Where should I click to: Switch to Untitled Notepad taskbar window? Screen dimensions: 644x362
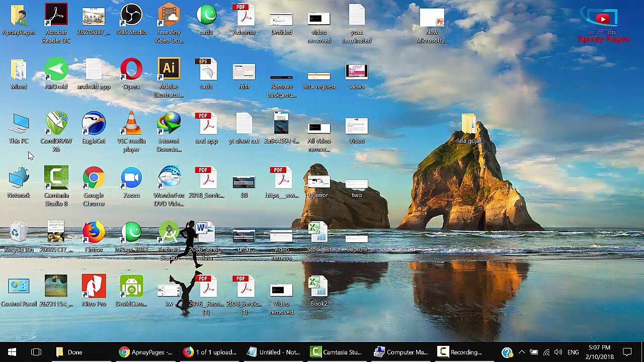pyautogui.click(x=274, y=352)
